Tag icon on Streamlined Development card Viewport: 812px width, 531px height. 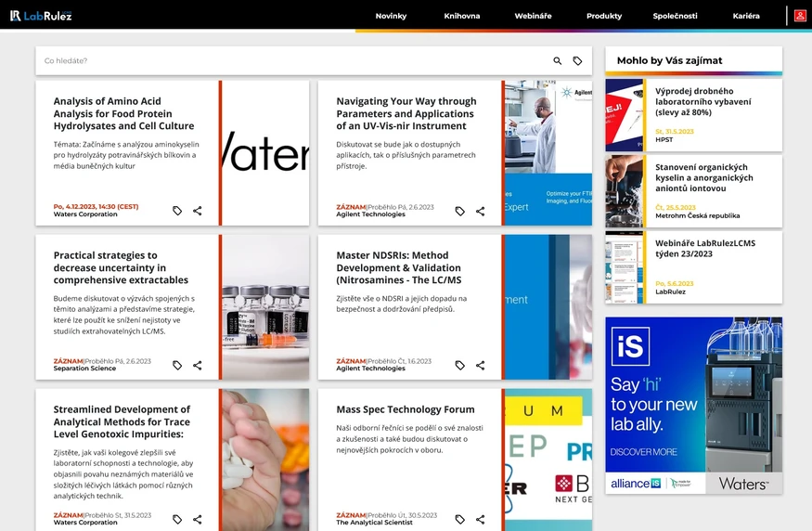(177, 519)
